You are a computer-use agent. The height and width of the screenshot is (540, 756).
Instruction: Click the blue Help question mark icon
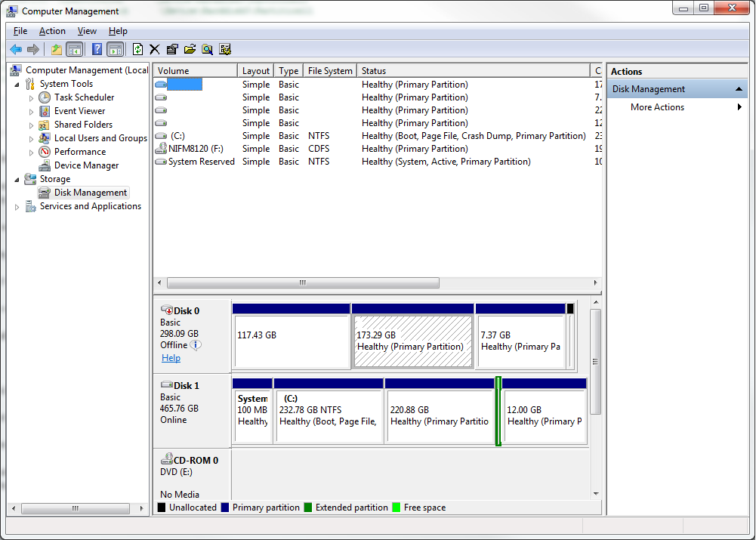coord(97,49)
